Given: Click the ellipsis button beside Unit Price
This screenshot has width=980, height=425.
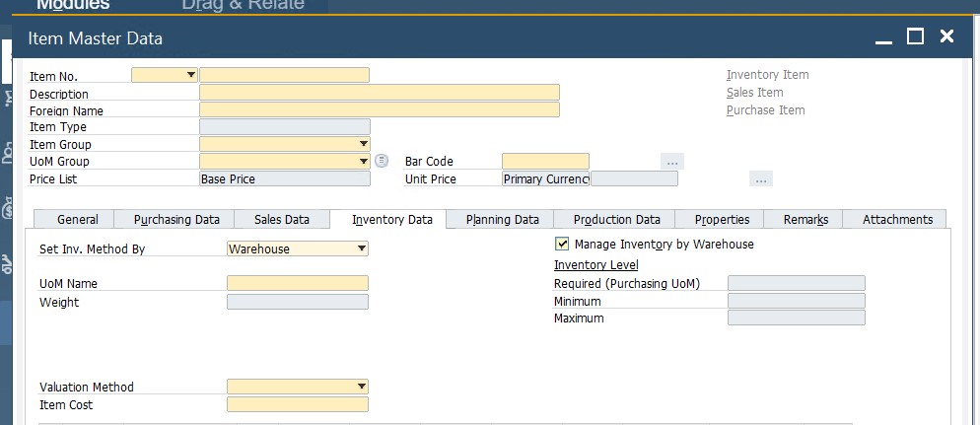Looking at the screenshot, I should tap(760, 179).
